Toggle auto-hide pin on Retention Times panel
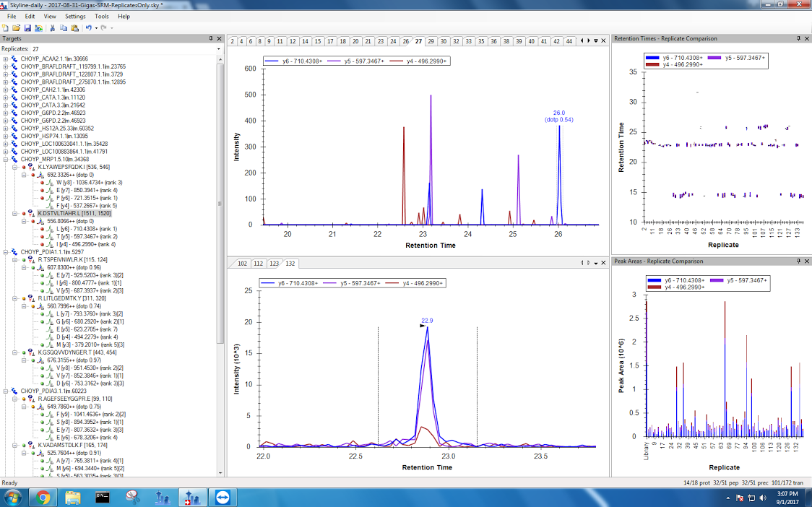Viewport: 812px width, 507px height. 797,38
